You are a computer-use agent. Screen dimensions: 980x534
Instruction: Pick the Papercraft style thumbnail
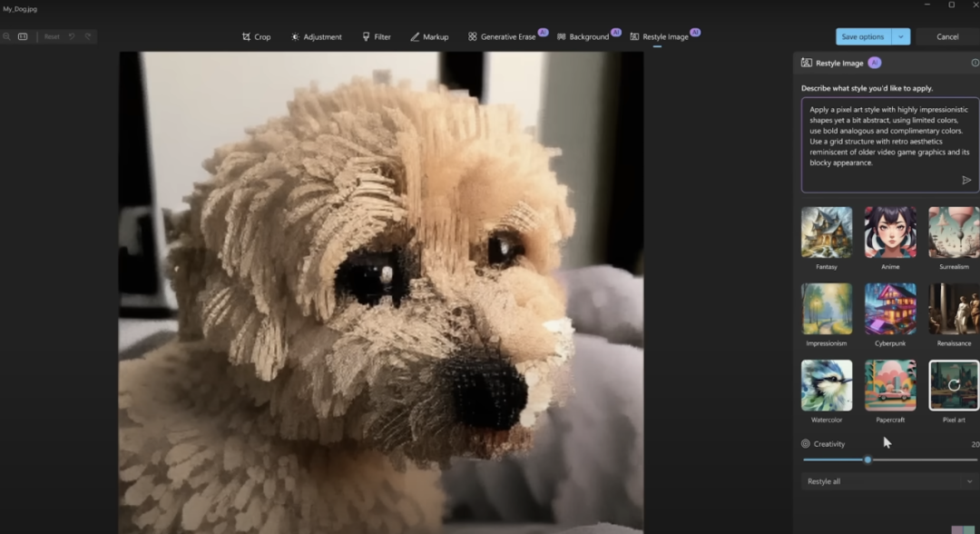click(x=890, y=385)
